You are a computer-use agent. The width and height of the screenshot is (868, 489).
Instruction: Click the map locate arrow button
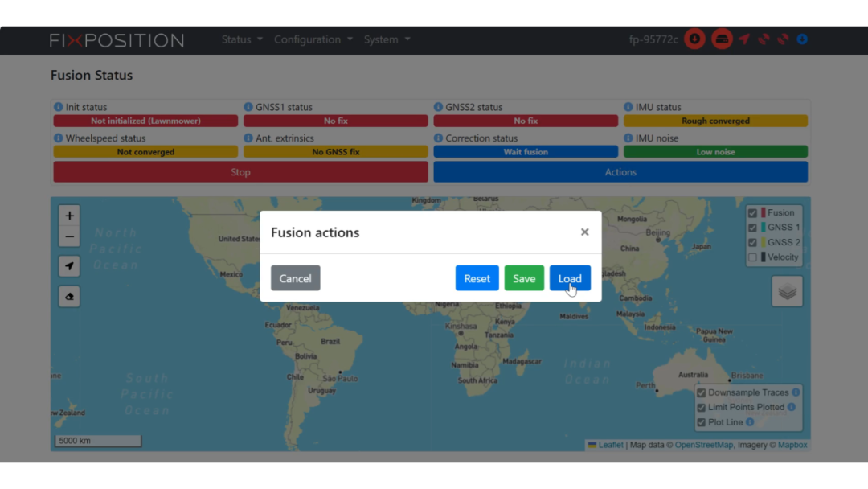tap(69, 266)
